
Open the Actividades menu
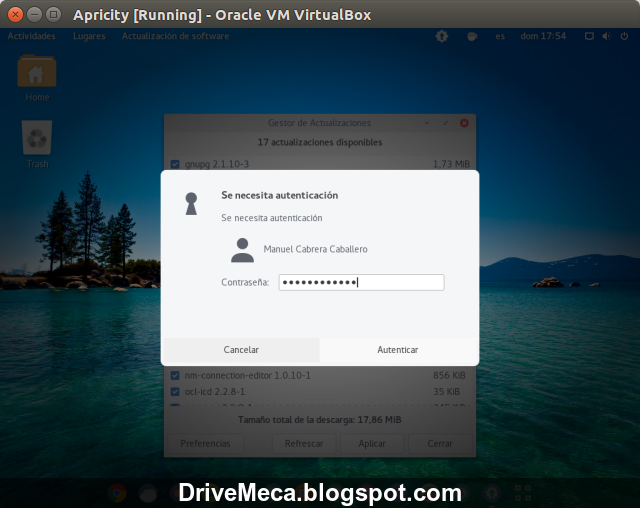coord(31,36)
